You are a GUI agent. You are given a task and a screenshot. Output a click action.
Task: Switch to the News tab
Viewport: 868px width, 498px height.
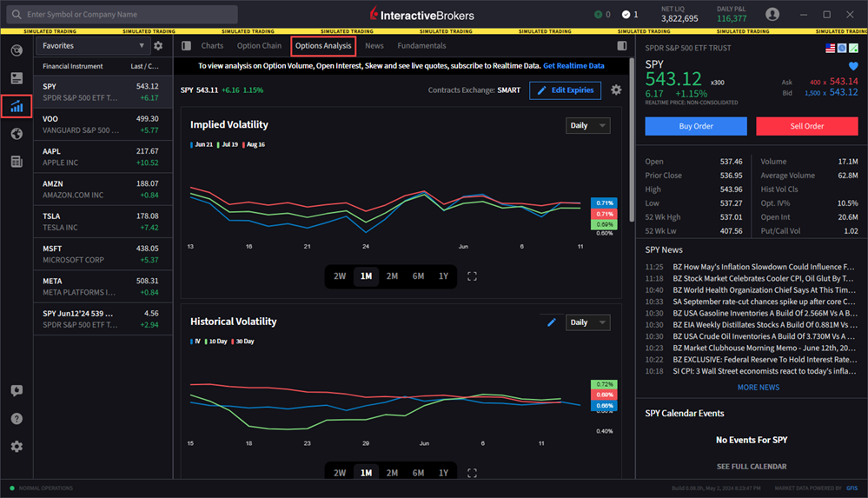click(x=374, y=46)
